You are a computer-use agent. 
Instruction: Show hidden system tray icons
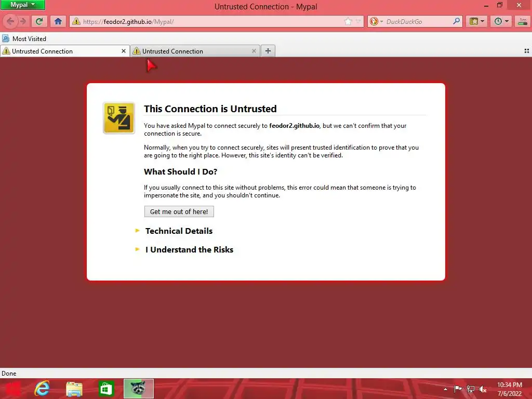tap(445, 389)
